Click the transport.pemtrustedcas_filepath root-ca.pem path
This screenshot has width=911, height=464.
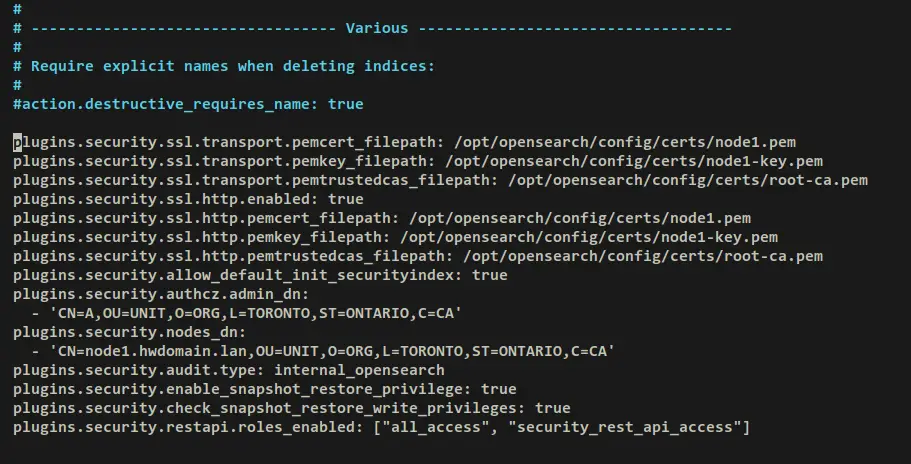tap(688, 181)
